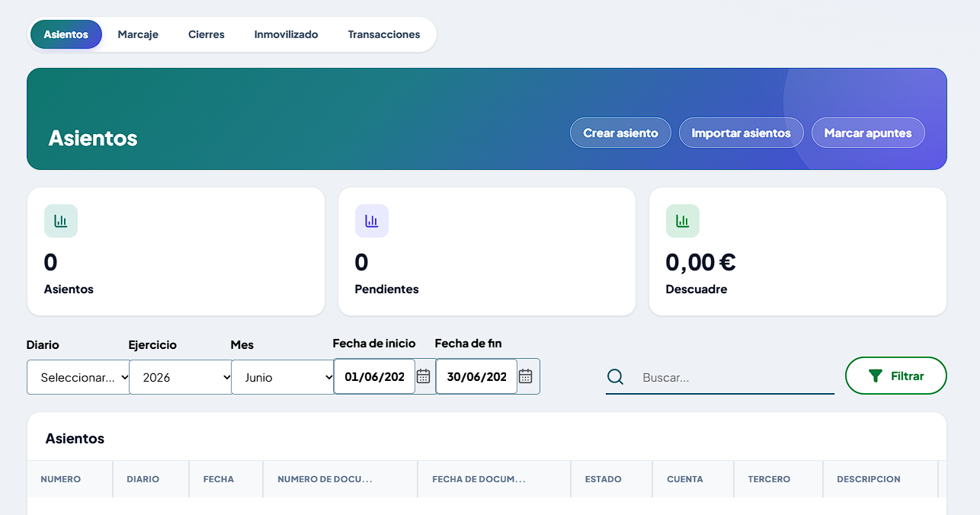Viewport: 980px width, 515px height.
Task: Click the Fecha de fin date field
Action: click(476, 376)
